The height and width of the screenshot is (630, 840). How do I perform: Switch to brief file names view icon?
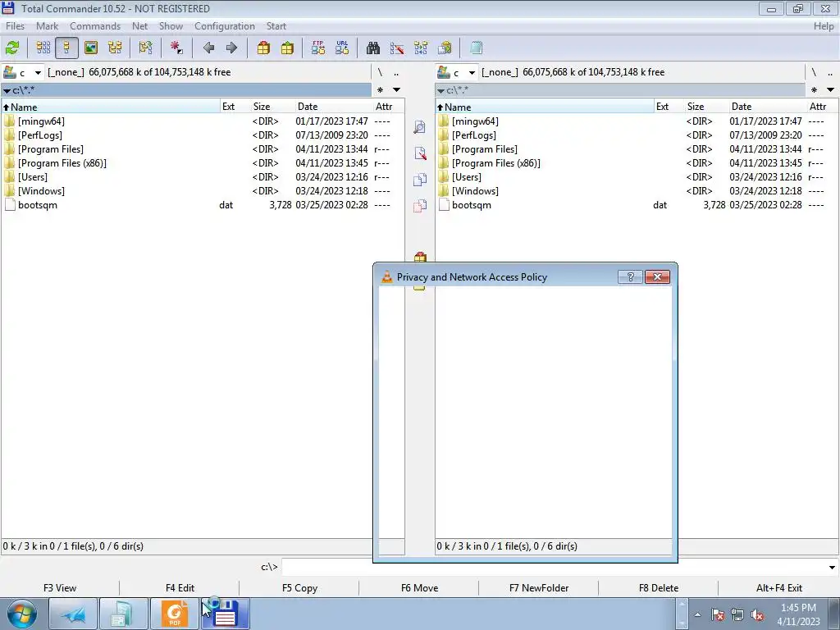(x=43, y=48)
